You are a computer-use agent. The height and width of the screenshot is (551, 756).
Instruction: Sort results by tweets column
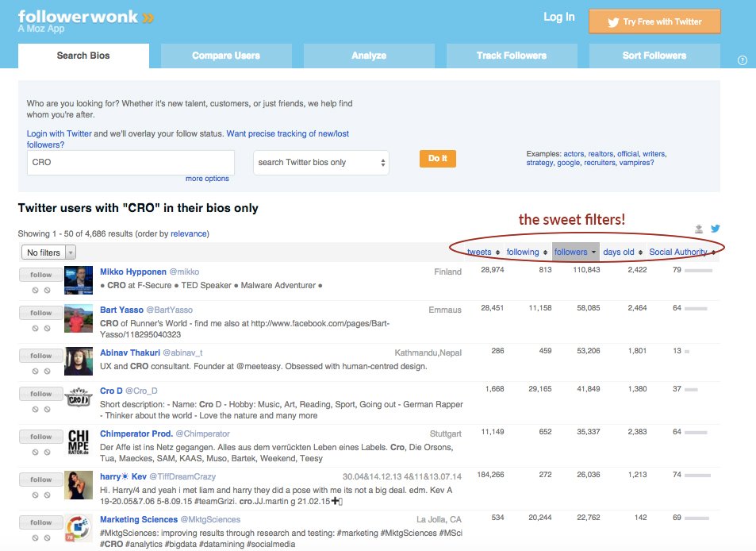[483, 252]
